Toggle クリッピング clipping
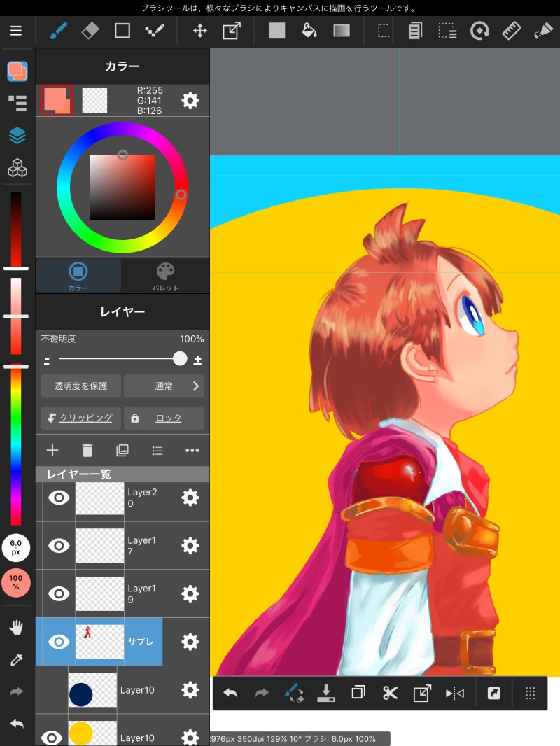 80,418
